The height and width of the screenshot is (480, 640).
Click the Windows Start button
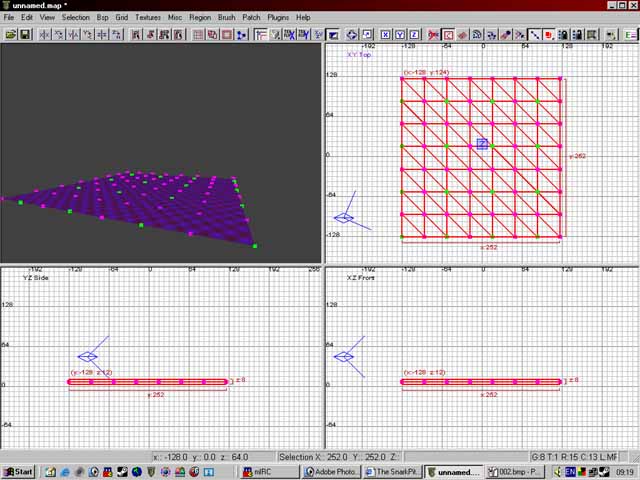19,471
